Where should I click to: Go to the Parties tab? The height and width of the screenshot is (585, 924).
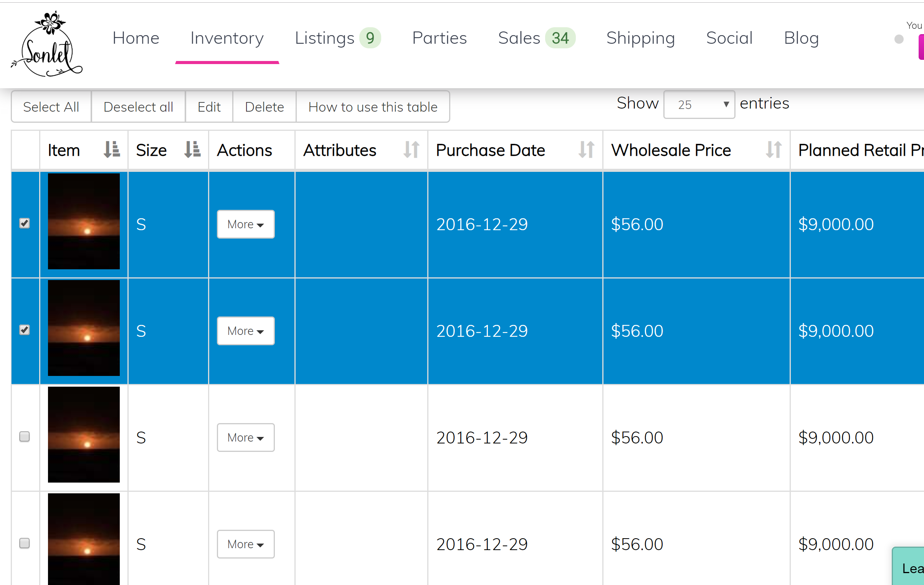click(439, 38)
